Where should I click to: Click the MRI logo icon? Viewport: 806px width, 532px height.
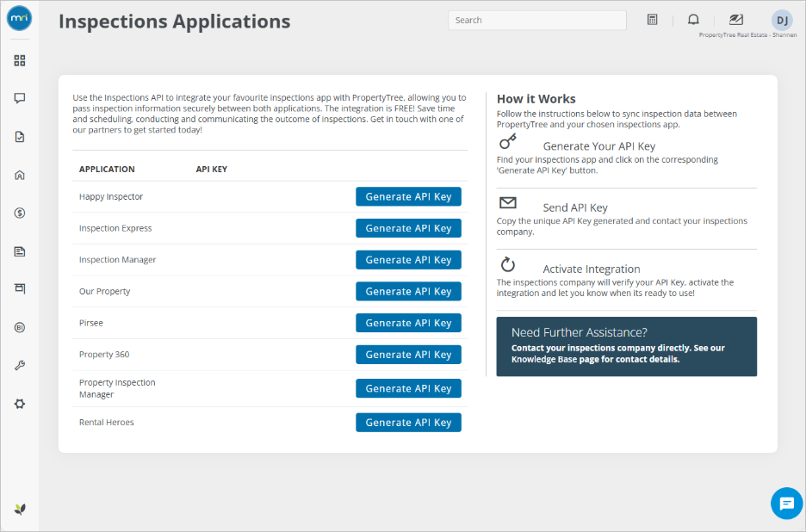(20, 18)
